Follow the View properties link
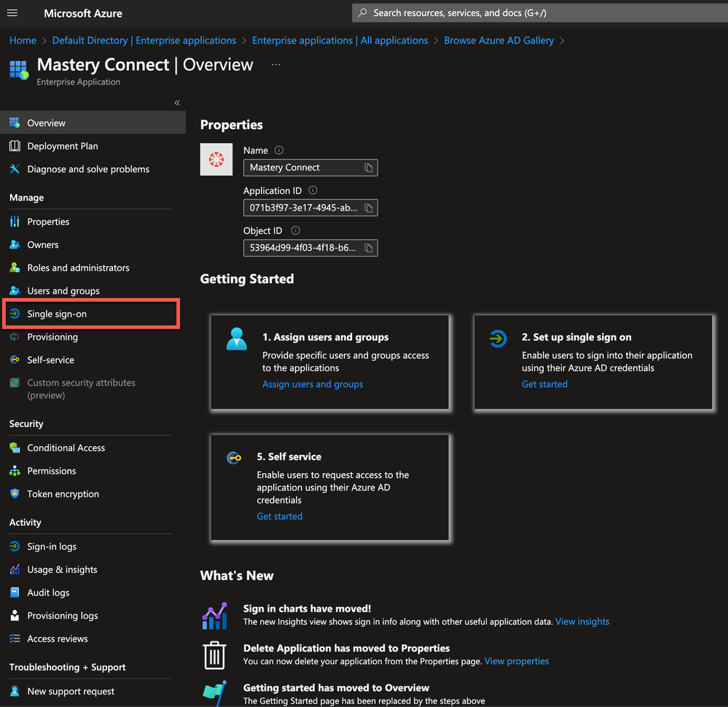 (x=517, y=661)
